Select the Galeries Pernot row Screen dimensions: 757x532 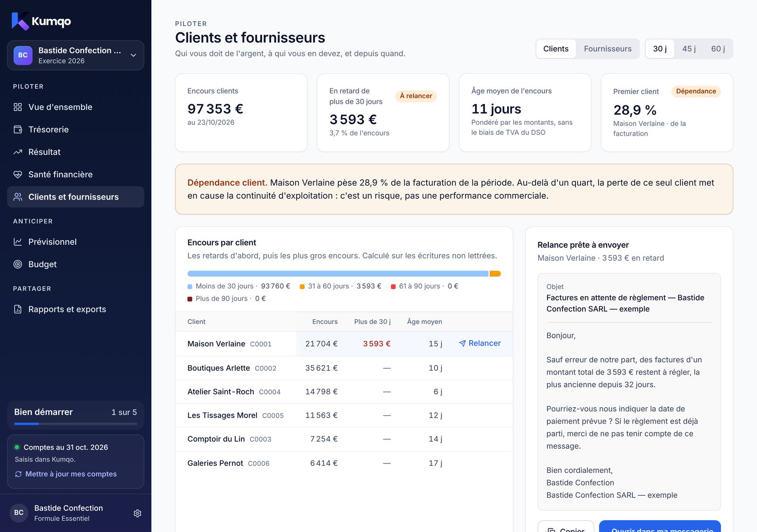click(344, 463)
